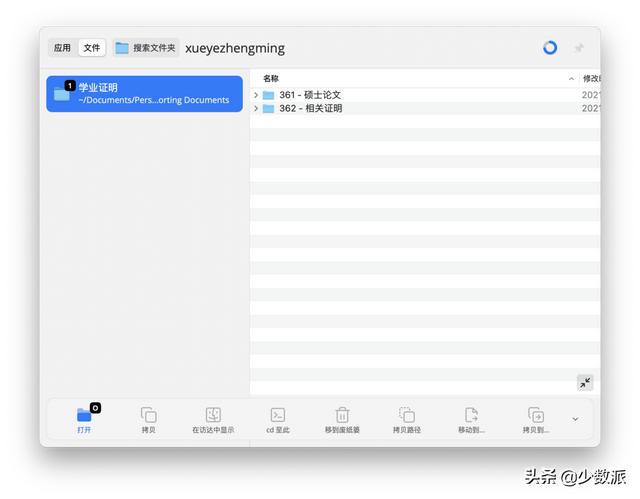Screen dimensions: 640x499
Task: Select the 361 - 硕士论文 row
Action: click(425, 95)
